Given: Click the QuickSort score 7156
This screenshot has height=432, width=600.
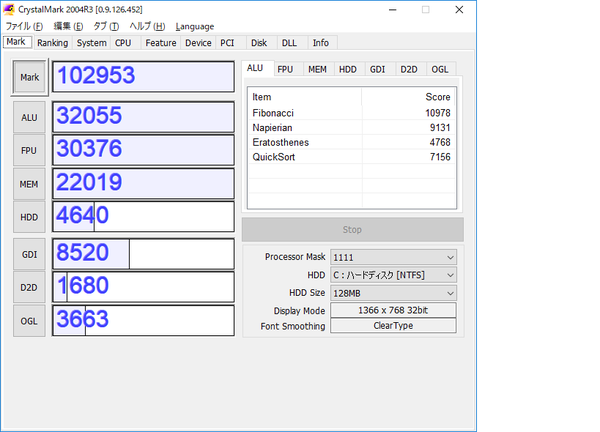Looking at the screenshot, I should [x=440, y=157].
